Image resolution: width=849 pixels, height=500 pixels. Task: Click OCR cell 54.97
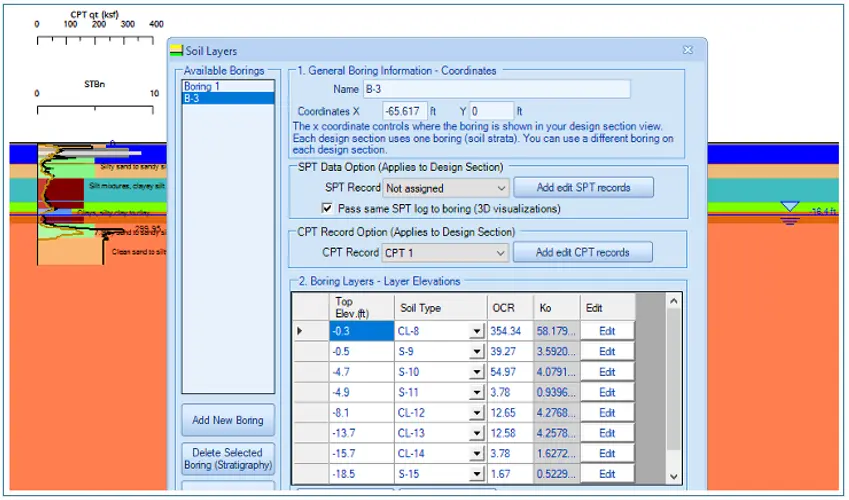510,372
